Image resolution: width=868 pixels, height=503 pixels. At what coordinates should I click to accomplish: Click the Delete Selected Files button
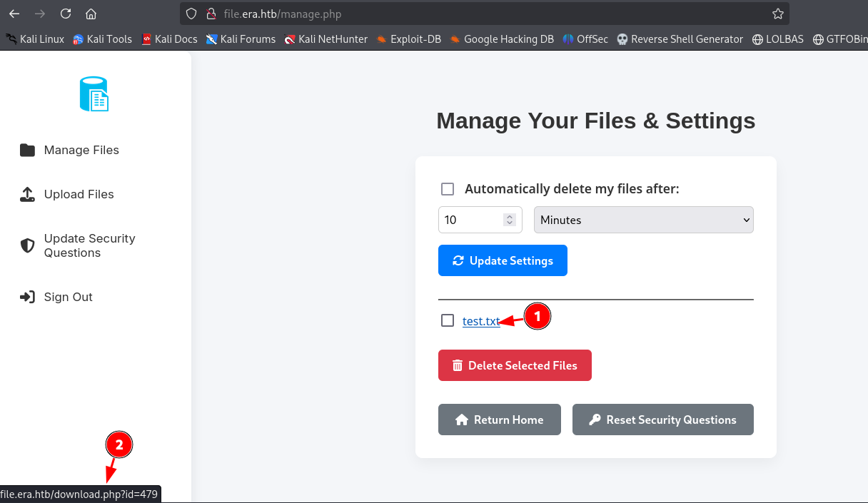click(x=515, y=365)
